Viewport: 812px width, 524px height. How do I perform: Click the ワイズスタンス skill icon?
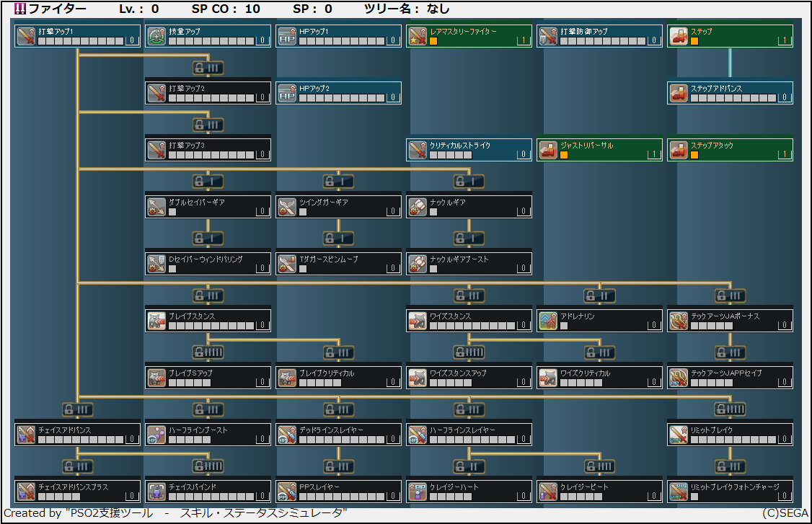[x=418, y=321]
